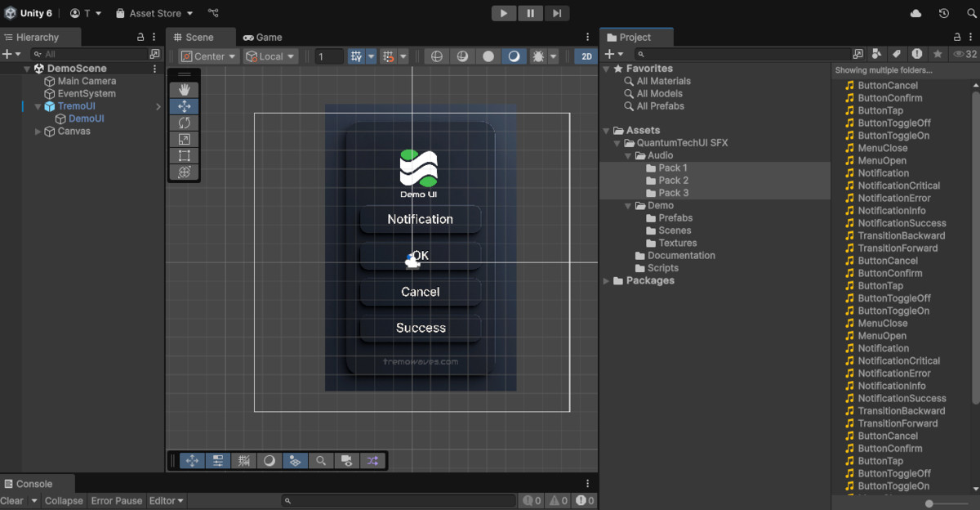The width and height of the screenshot is (980, 510).
Task: Toggle console warning count filter
Action: pos(559,500)
